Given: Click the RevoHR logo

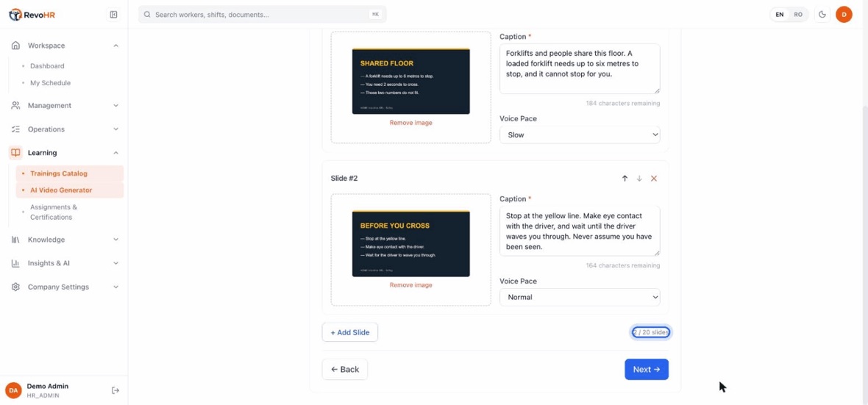Looking at the screenshot, I should (x=32, y=15).
